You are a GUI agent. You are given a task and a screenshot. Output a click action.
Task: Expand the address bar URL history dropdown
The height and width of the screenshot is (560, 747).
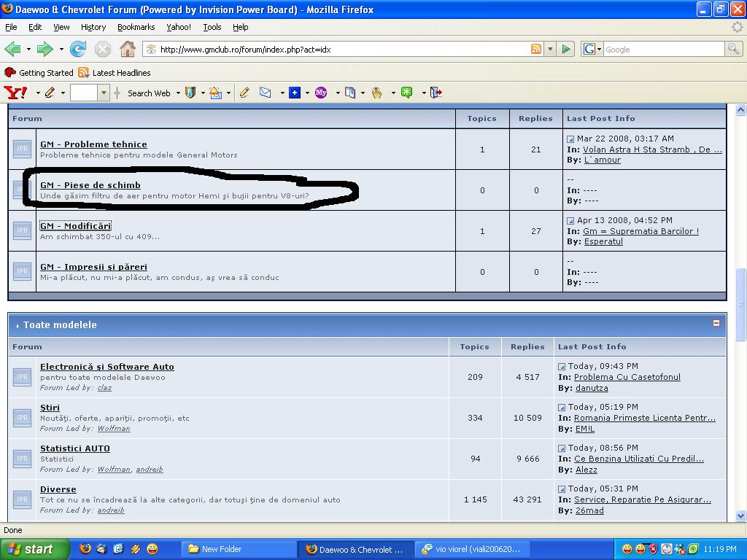(550, 49)
